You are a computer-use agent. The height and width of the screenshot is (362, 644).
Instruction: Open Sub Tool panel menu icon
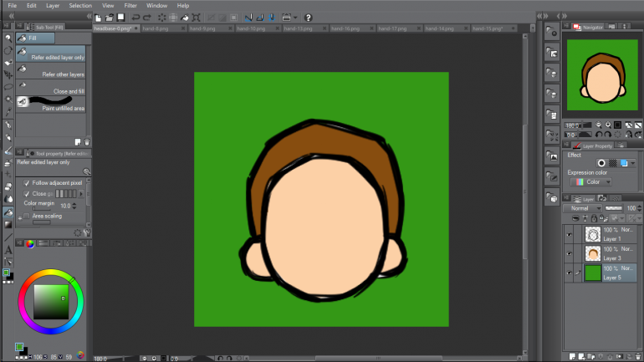(x=19, y=26)
